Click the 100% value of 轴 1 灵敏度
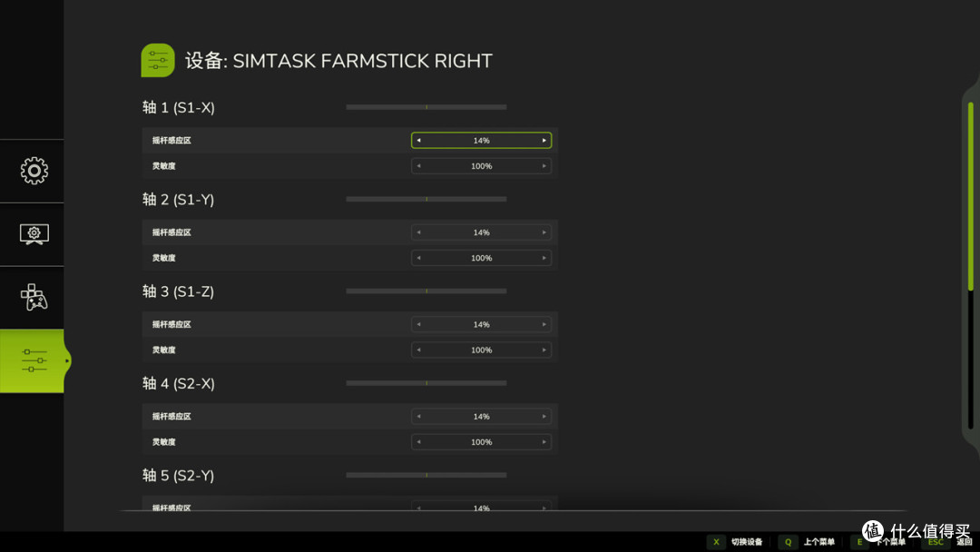Screen dimensions: 980x552 481,166
